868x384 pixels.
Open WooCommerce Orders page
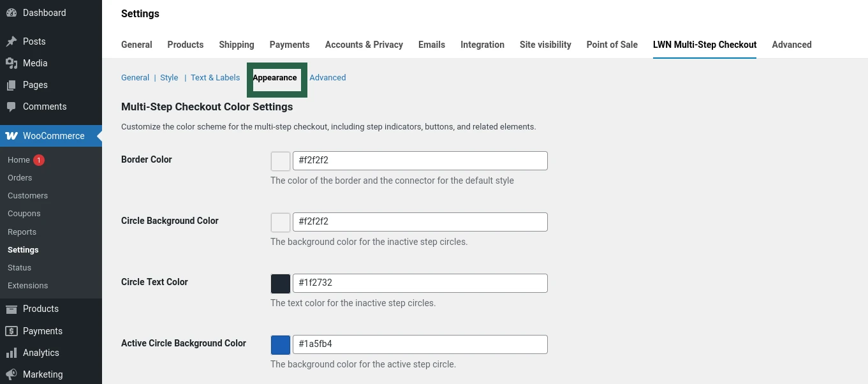coord(20,178)
